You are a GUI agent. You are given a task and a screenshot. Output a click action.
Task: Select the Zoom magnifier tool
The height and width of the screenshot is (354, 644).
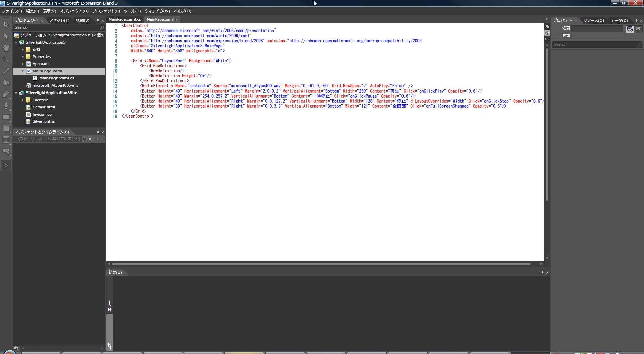click(x=6, y=59)
